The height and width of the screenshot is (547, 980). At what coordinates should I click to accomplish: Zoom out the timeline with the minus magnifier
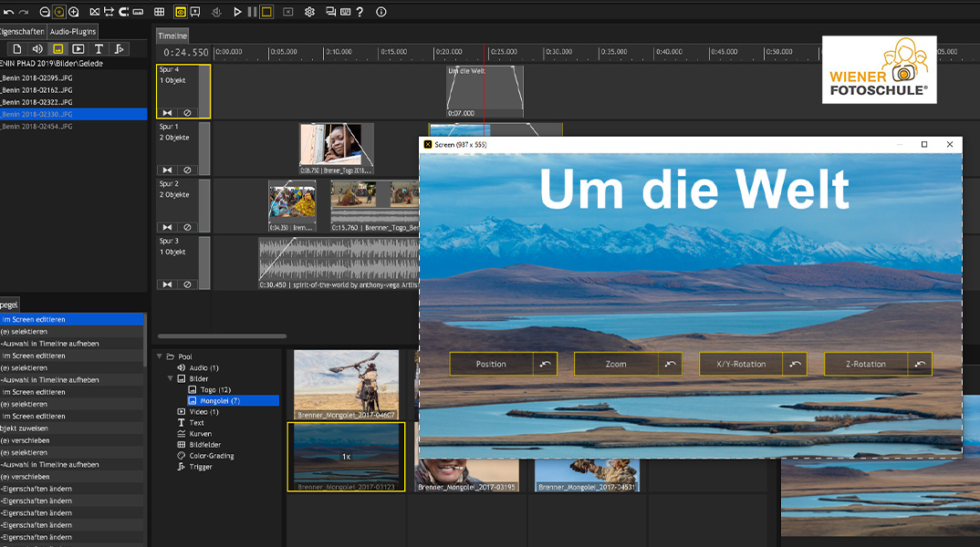point(45,12)
